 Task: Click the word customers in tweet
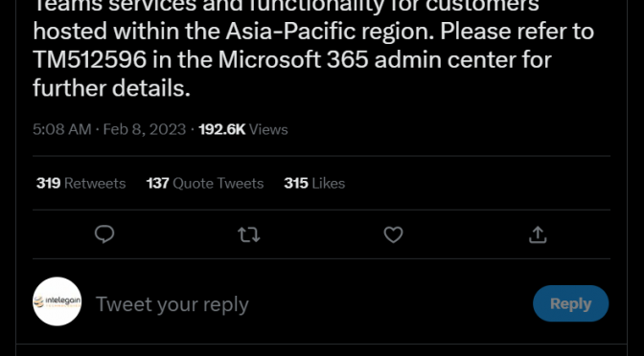482,6
